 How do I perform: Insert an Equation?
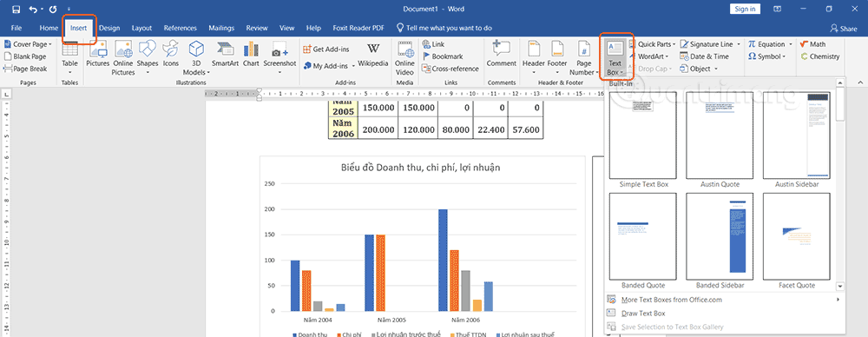click(x=770, y=43)
